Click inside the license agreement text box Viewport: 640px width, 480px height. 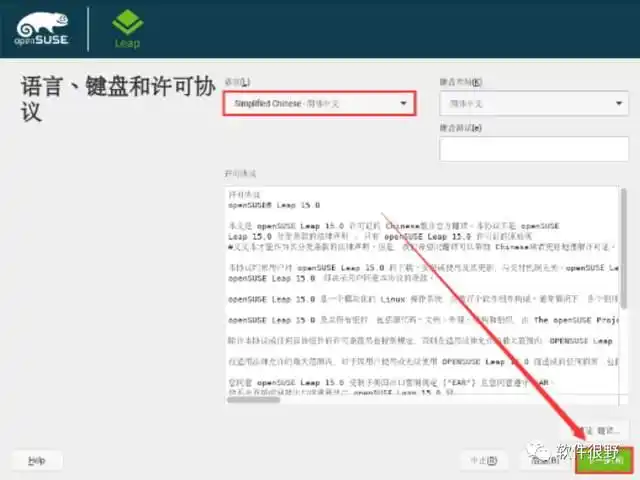pos(422,291)
